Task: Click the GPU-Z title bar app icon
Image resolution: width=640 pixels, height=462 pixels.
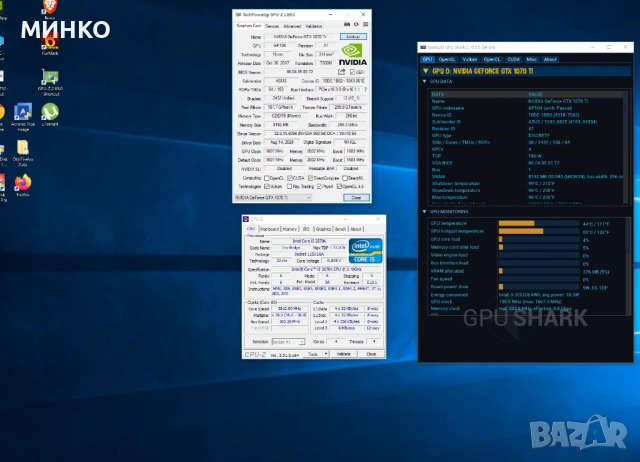Action: pos(238,15)
